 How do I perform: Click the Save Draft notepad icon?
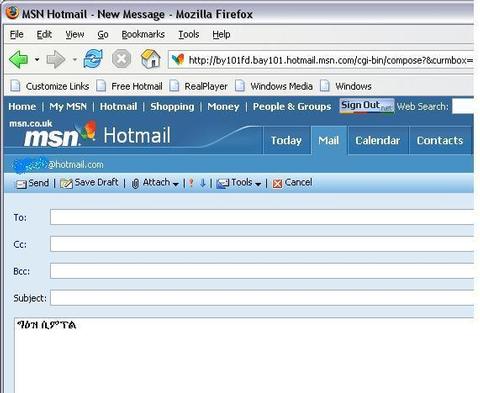coord(66,183)
